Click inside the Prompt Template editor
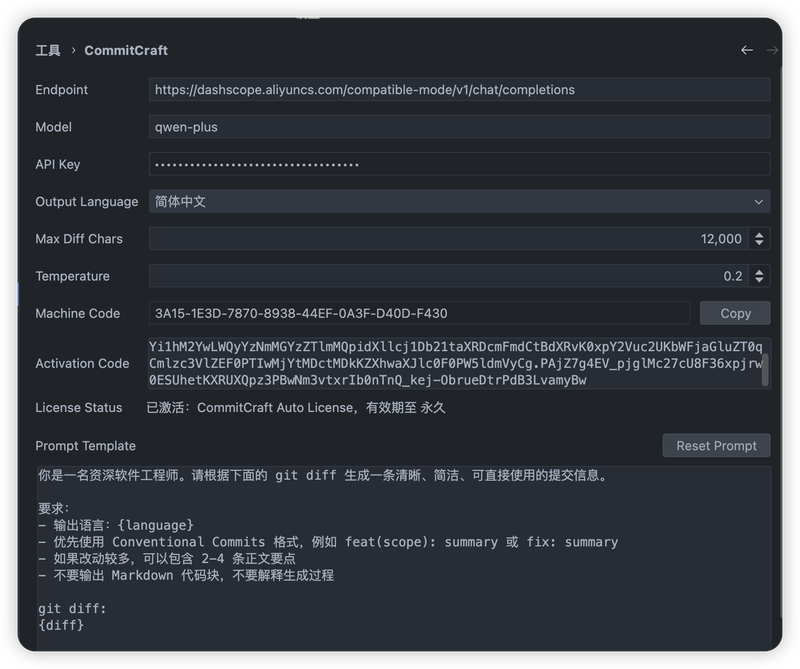The image size is (800, 669). pos(404,558)
